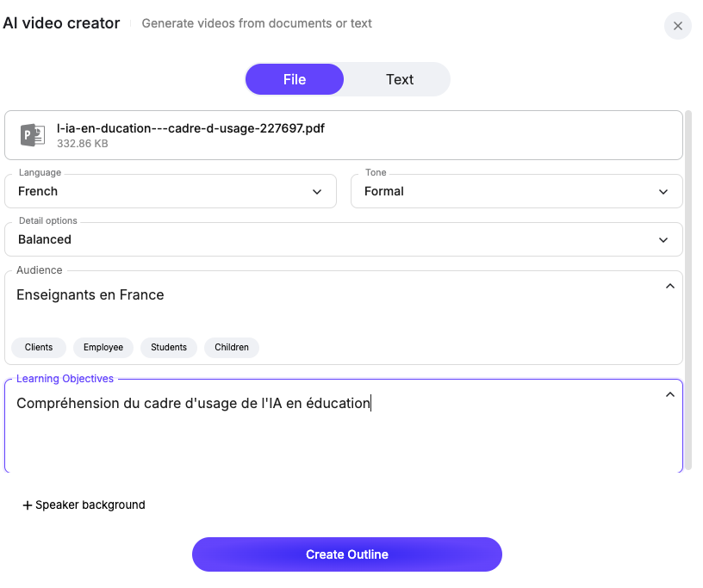The image size is (703, 588).
Task: Switch to the Text tab
Action: (x=399, y=79)
